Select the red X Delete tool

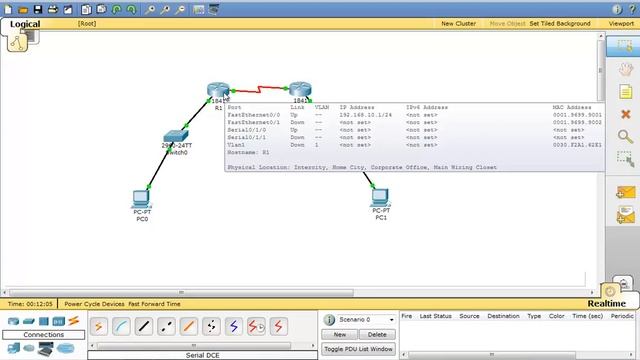coord(625,114)
